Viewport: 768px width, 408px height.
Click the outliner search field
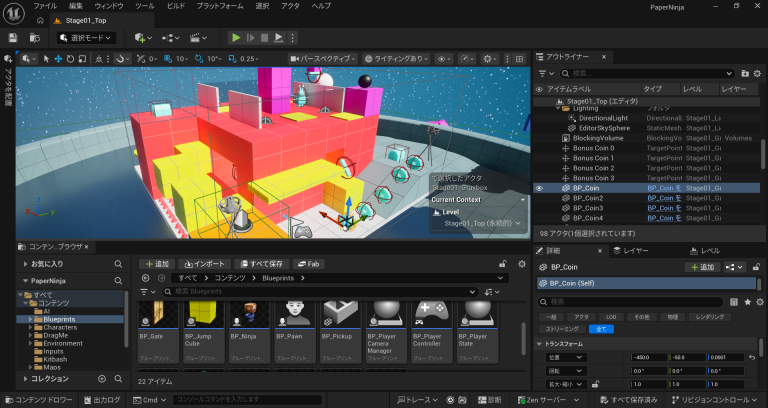[648, 73]
